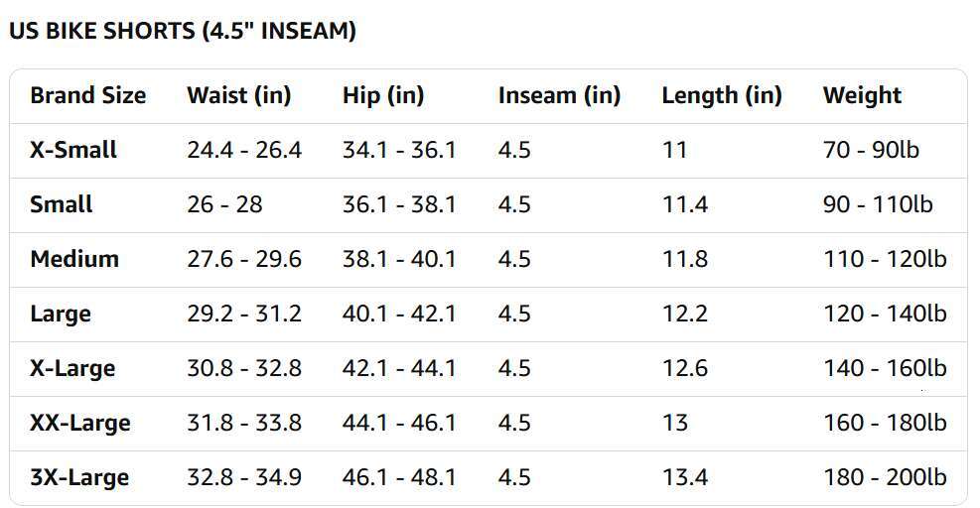Image resolution: width=980 pixels, height=508 pixels.
Task: Select the Hip (in) column header
Action: pos(383,96)
